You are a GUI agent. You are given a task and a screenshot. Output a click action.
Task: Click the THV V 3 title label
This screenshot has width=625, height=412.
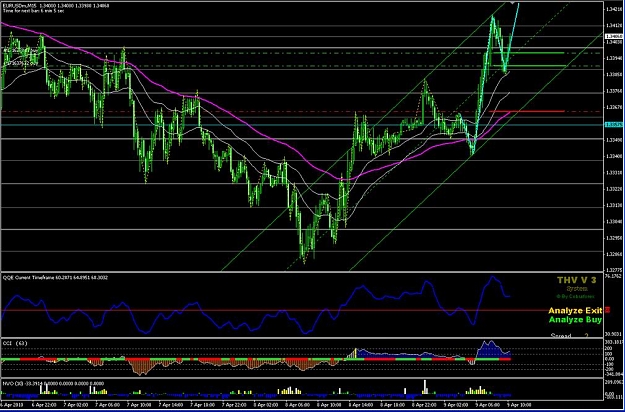click(576, 280)
